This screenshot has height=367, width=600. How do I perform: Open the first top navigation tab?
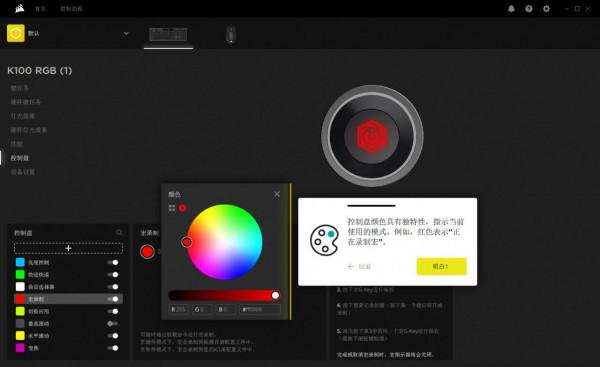(x=40, y=8)
